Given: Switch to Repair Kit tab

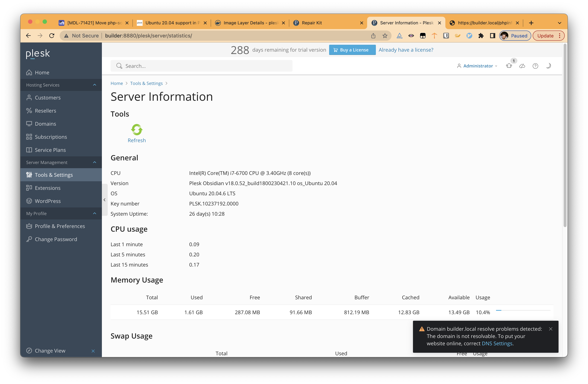Looking at the screenshot, I should [328, 23].
